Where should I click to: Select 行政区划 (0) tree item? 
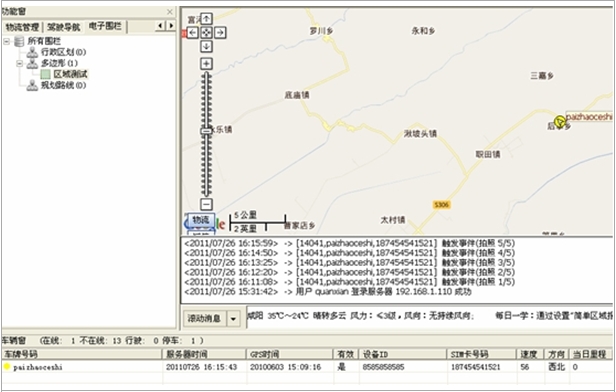(x=64, y=52)
